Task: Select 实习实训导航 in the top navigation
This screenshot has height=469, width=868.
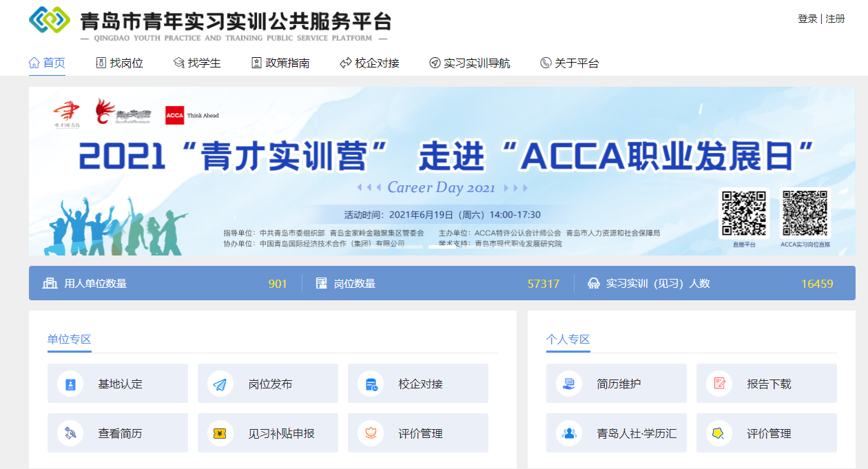Action: click(469, 63)
